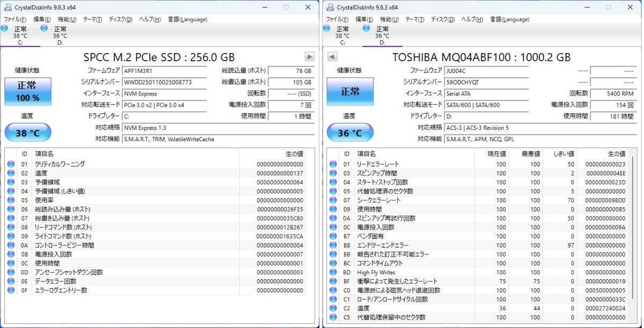Open 編集(E) menu in the SPCC SSD window
The image size is (644, 328).
click(42, 19)
